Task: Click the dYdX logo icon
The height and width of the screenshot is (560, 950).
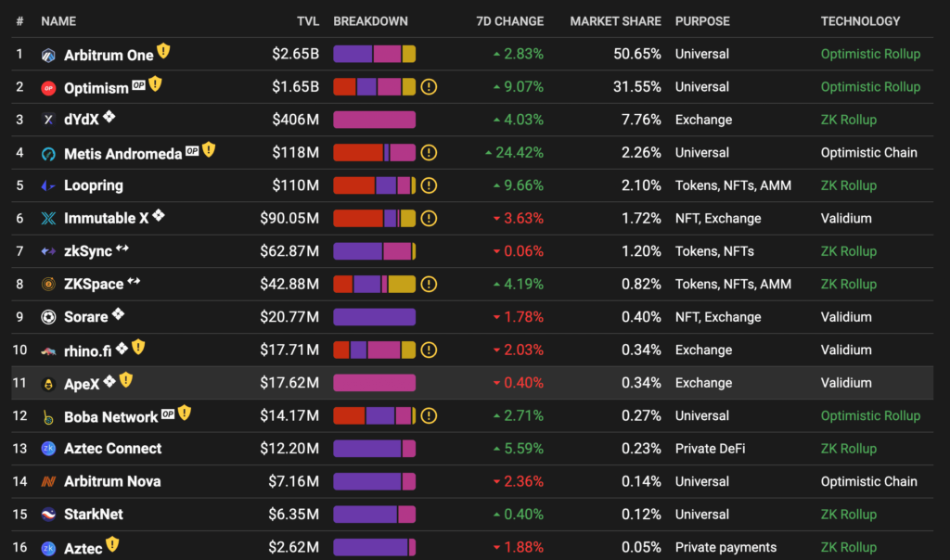Action: (x=48, y=120)
